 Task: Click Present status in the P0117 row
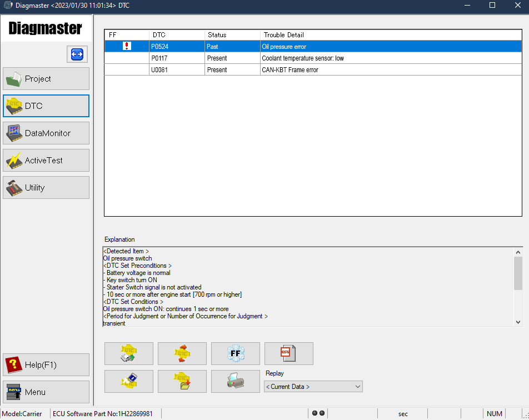233,58
